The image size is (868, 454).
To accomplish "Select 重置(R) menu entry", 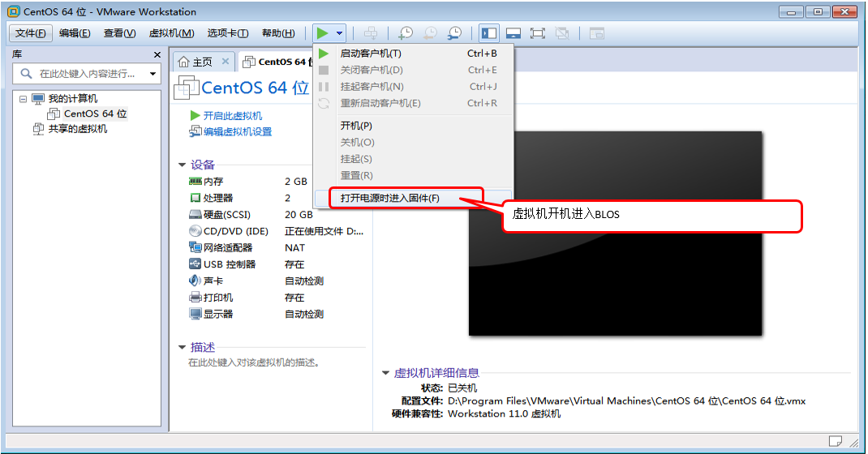I will pos(414,176).
